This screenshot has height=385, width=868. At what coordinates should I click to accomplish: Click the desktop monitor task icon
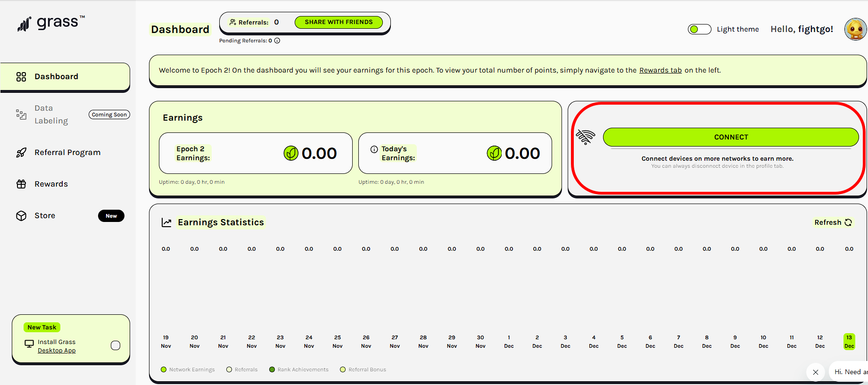click(29, 344)
